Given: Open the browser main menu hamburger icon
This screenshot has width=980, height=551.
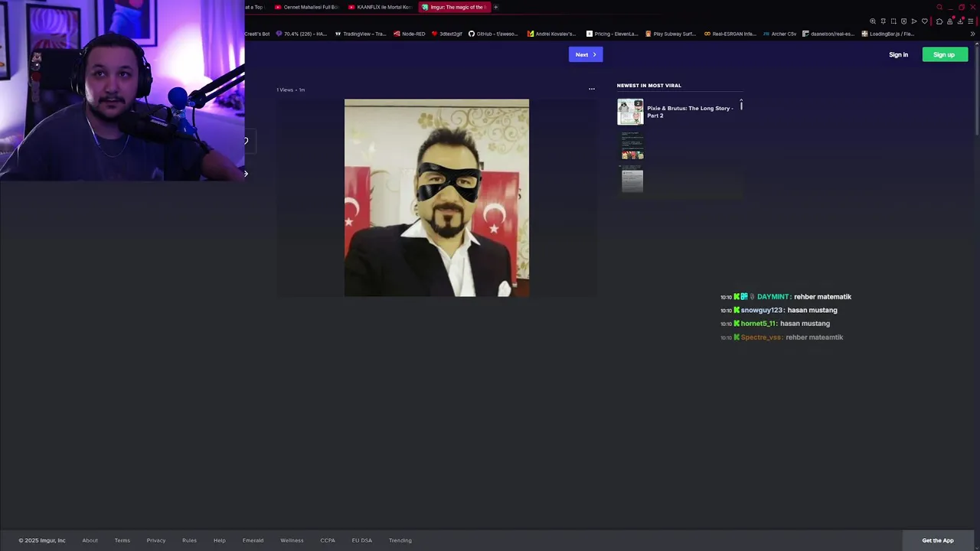Looking at the screenshot, I should [971, 21].
